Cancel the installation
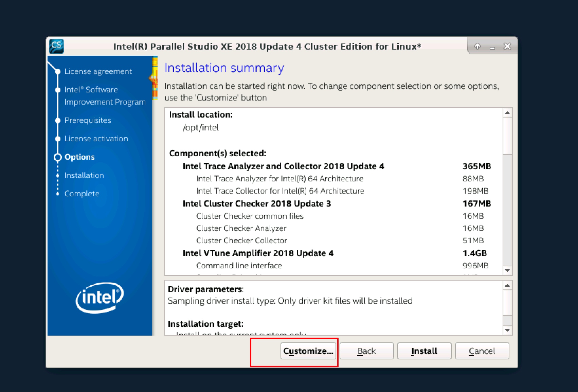This screenshot has width=578, height=392. pyautogui.click(x=482, y=351)
